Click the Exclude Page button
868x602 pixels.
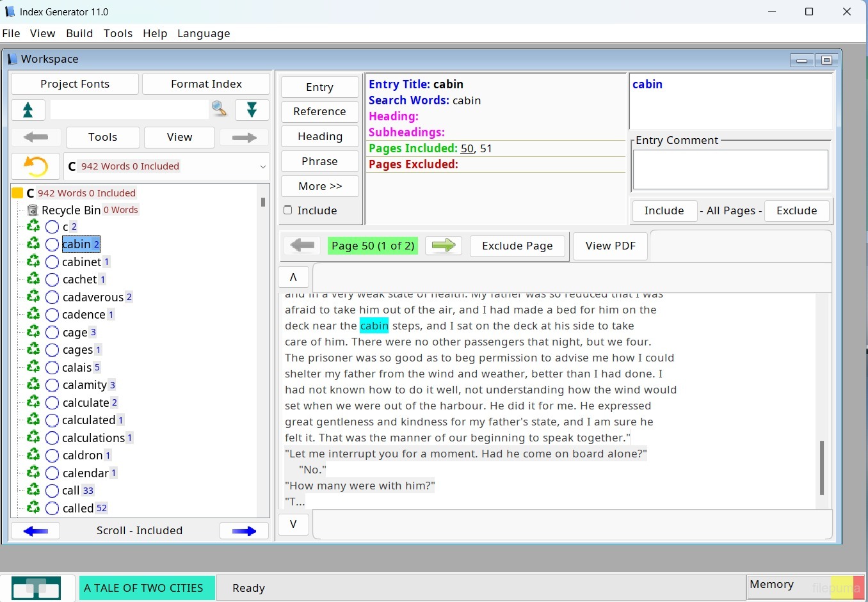point(517,246)
